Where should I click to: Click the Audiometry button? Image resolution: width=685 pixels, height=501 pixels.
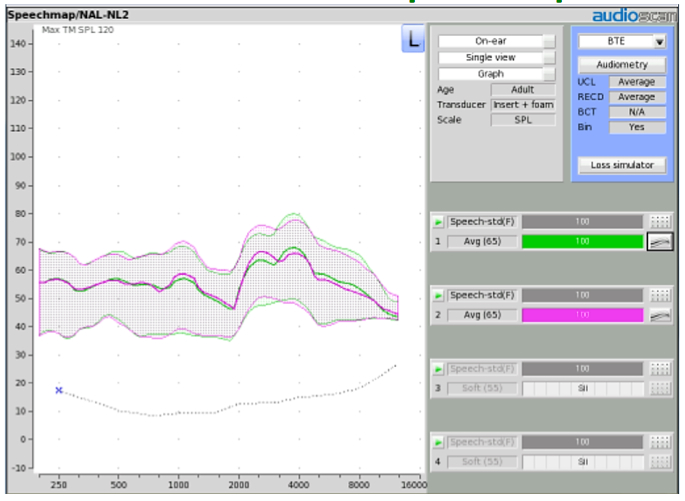622,65
